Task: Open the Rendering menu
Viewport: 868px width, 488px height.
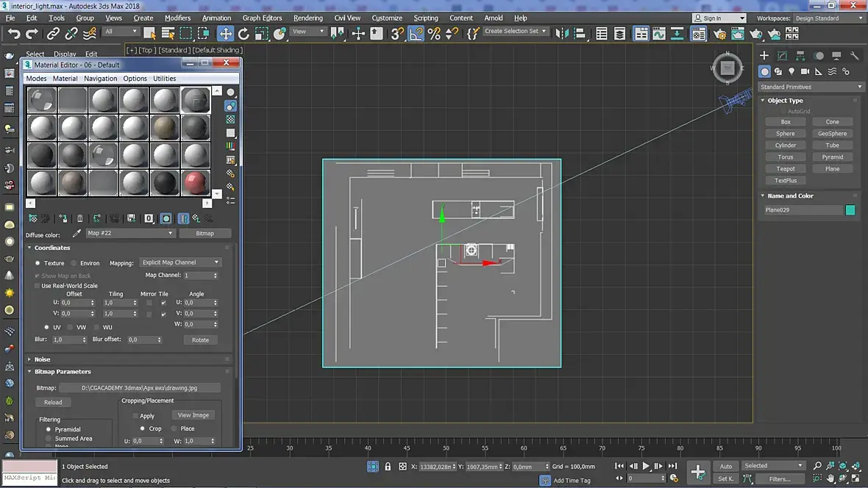Action: (307, 18)
